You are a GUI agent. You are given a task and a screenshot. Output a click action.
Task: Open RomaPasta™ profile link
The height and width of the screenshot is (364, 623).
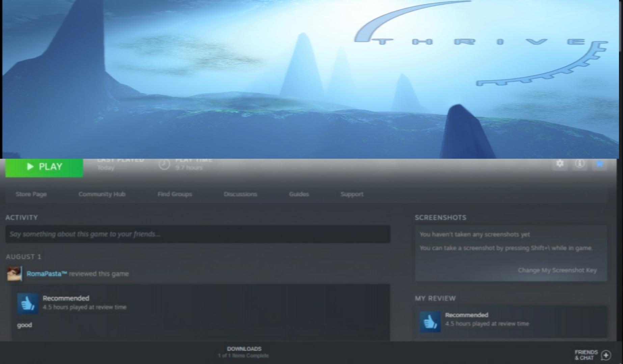[x=47, y=274]
